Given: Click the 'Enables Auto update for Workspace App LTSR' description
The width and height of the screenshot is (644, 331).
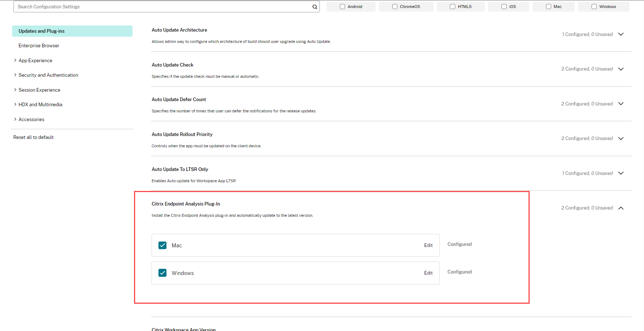Looking at the screenshot, I should tap(194, 181).
